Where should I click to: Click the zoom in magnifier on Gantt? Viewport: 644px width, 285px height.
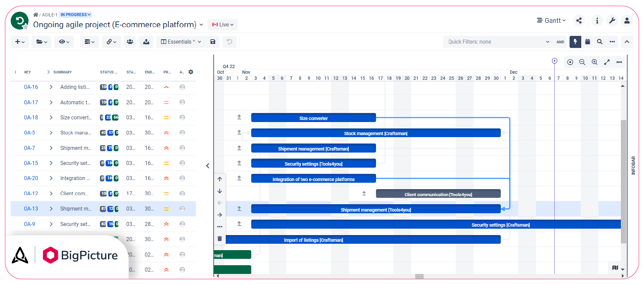coord(594,62)
